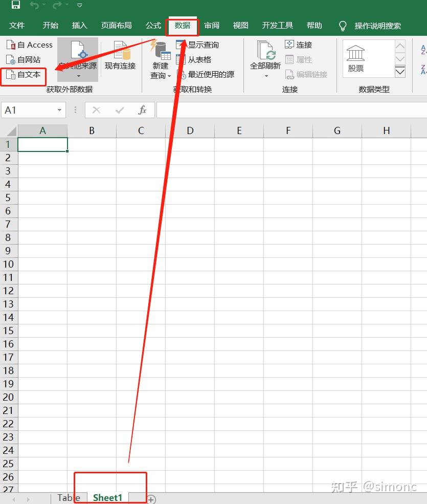Screen dimensions: 427x504
Task: Open the 新建查询 dropdown
Action: (160, 64)
